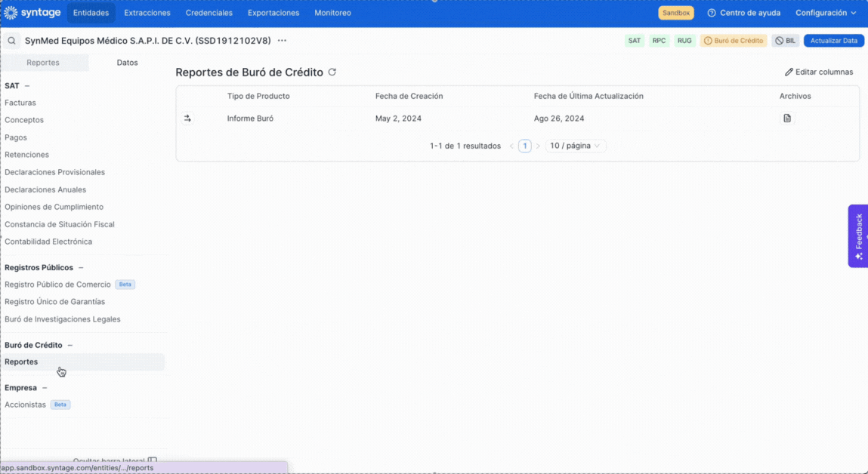Click the BIL disabled badge
Image resolution: width=868 pixels, height=474 pixels.
(x=786, y=40)
